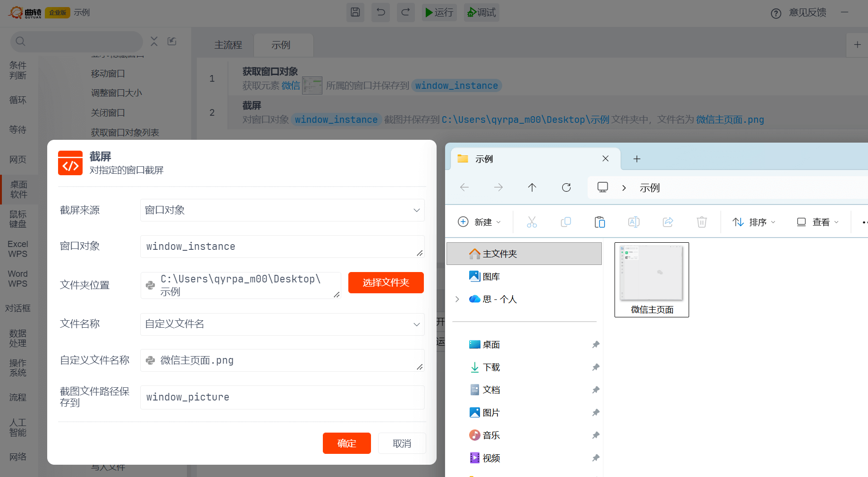This screenshot has width=868, height=477.
Task: Click the paste clipboard icon in explorer
Action: (x=599, y=222)
